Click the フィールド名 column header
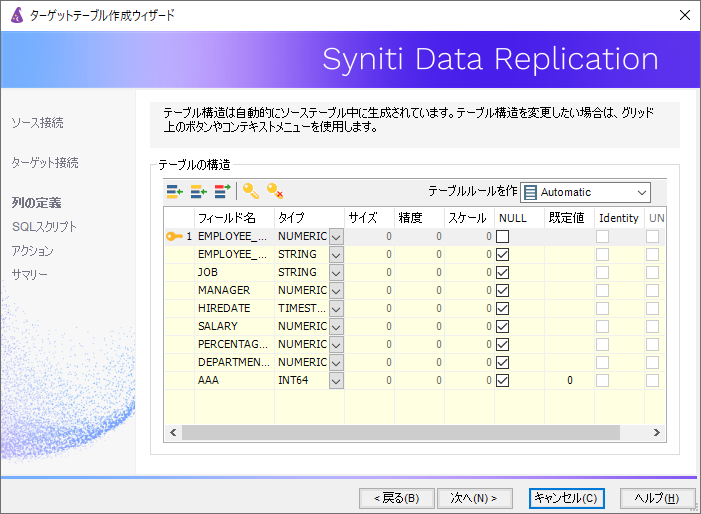Screen dimensions: 701x514 [x=234, y=218]
